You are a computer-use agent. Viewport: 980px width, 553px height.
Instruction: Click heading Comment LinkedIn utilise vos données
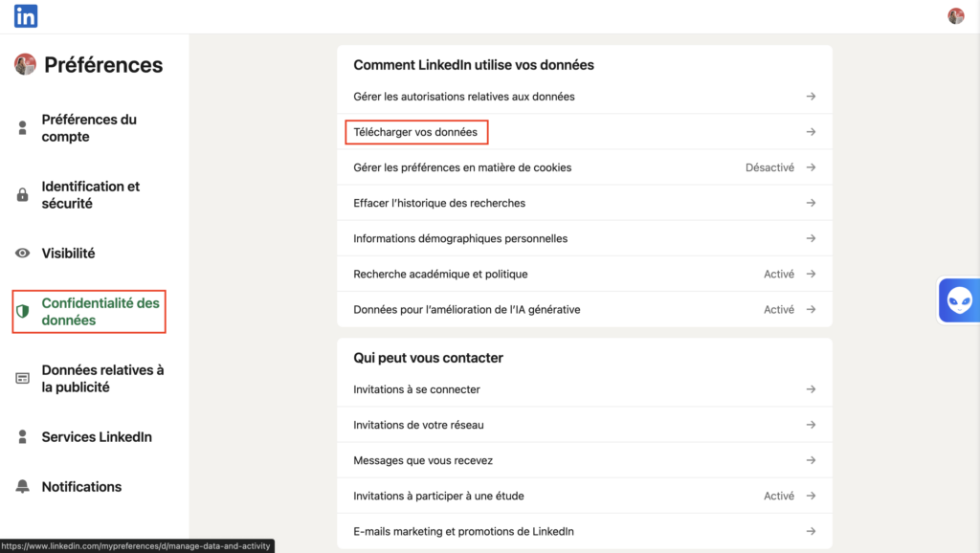(x=473, y=65)
